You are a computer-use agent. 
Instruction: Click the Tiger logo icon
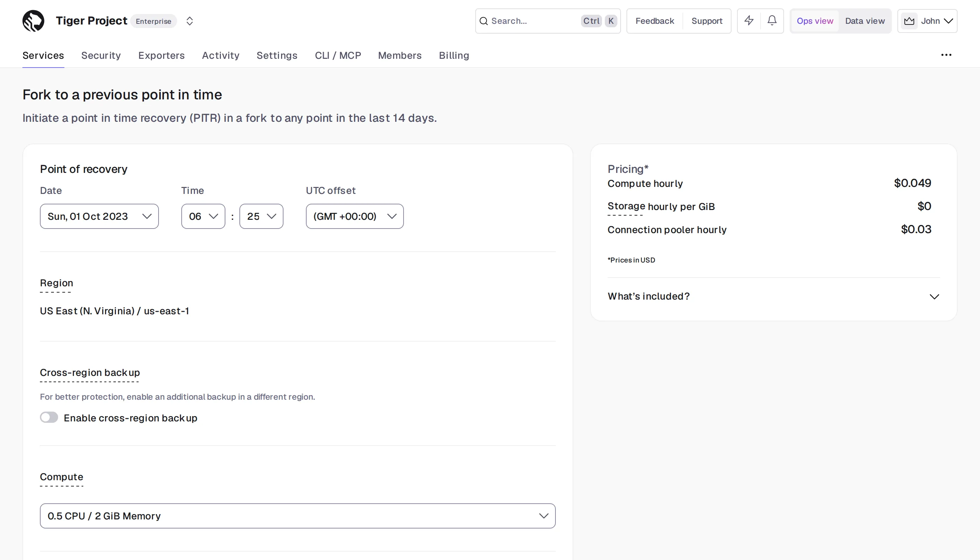pos(34,21)
